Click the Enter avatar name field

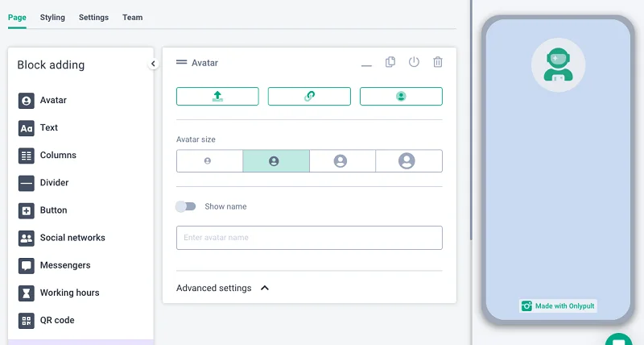(x=309, y=238)
